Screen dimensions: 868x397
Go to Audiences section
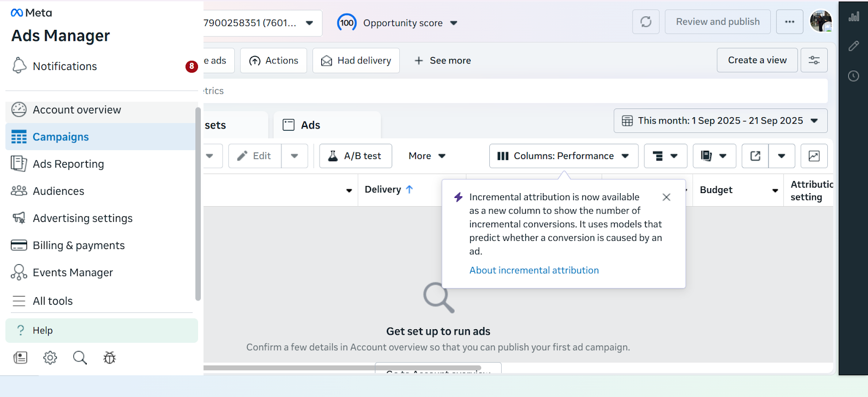(101, 191)
